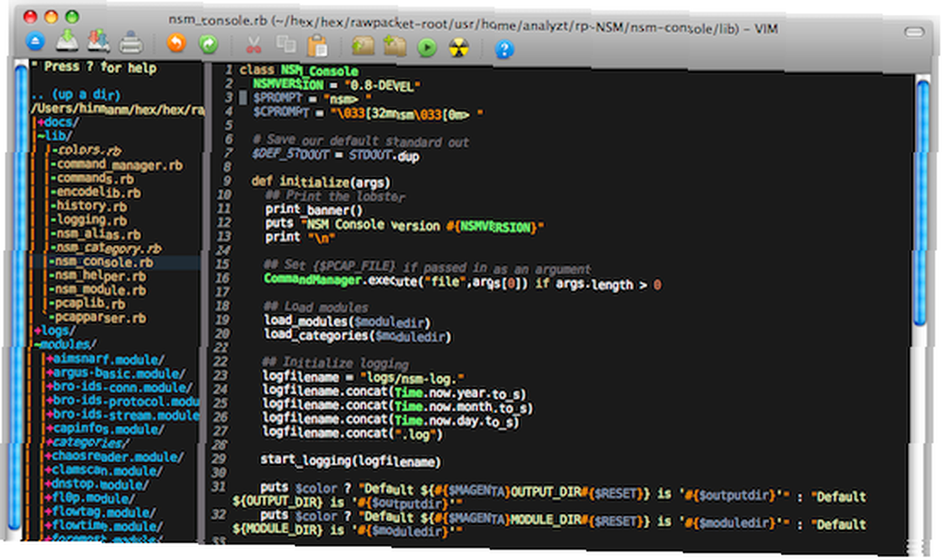Image resolution: width=942 pixels, height=560 pixels.
Task: Click the 'logfilename = "logs/nsm-log."' line
Action: (x=364, y=377)
